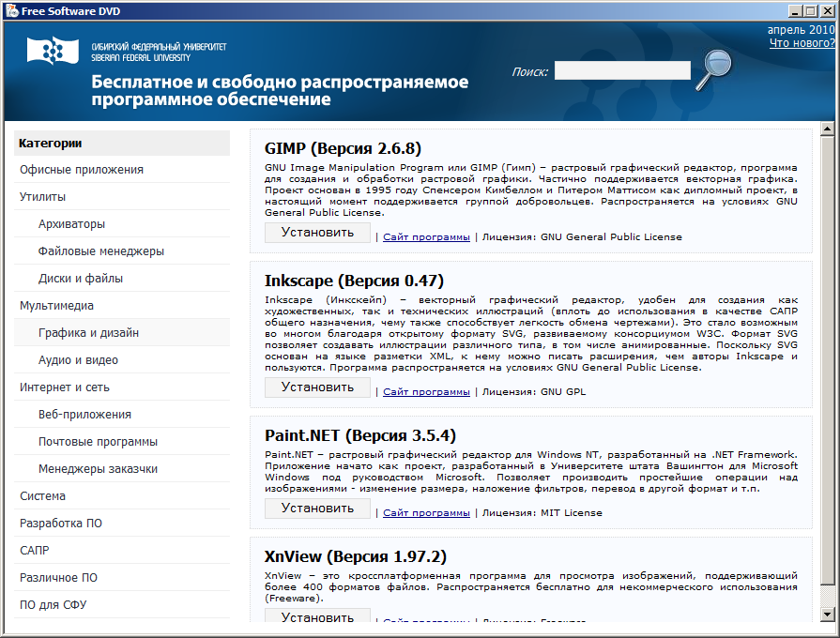840x638 pixels.
Task: Open the Что нового? link
Action: (802, 43)
